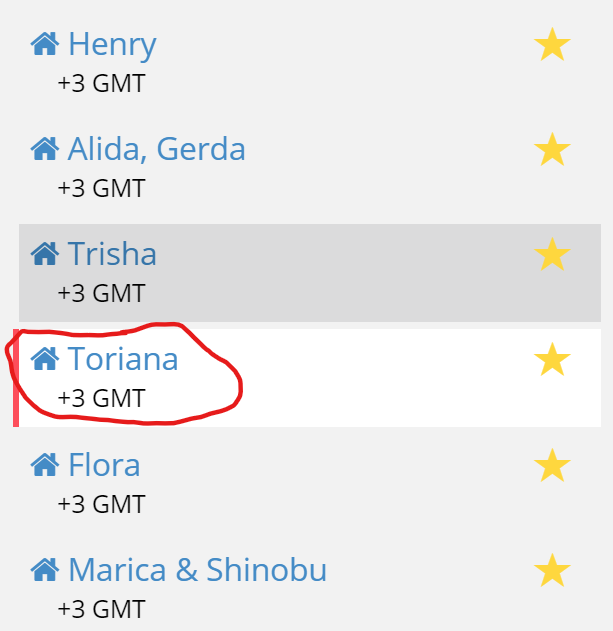This screenshot has width=613, height=631.
Task: Open the Marica & Shinobu link
Action: click(198, 569)
